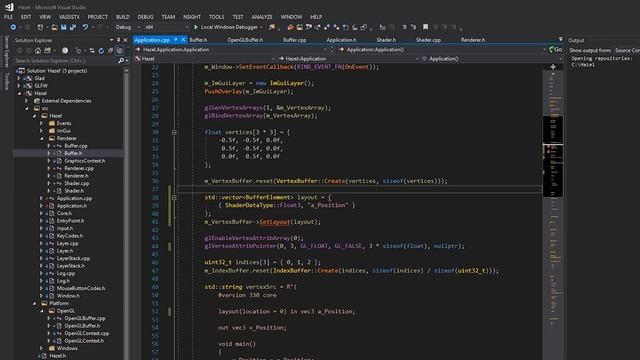Click the Go button in navigation bar
This screenshot has width=640, height=360.
556,49
